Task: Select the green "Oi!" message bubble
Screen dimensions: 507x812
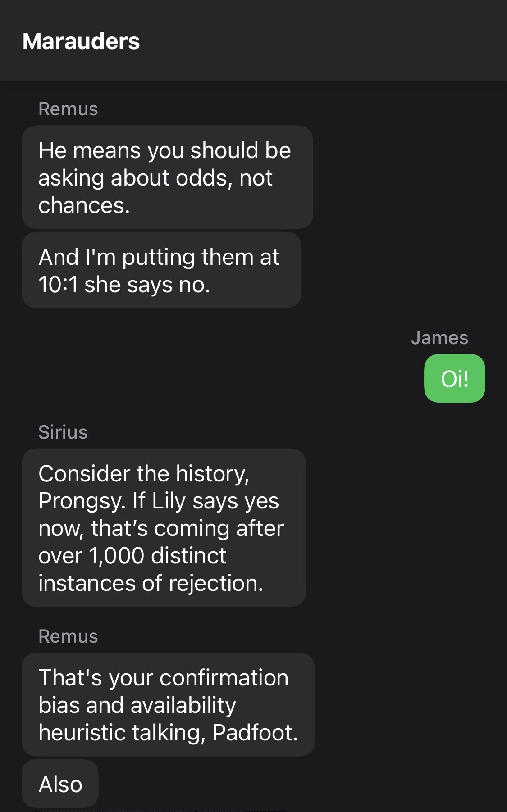Action: tap(454, 378)
